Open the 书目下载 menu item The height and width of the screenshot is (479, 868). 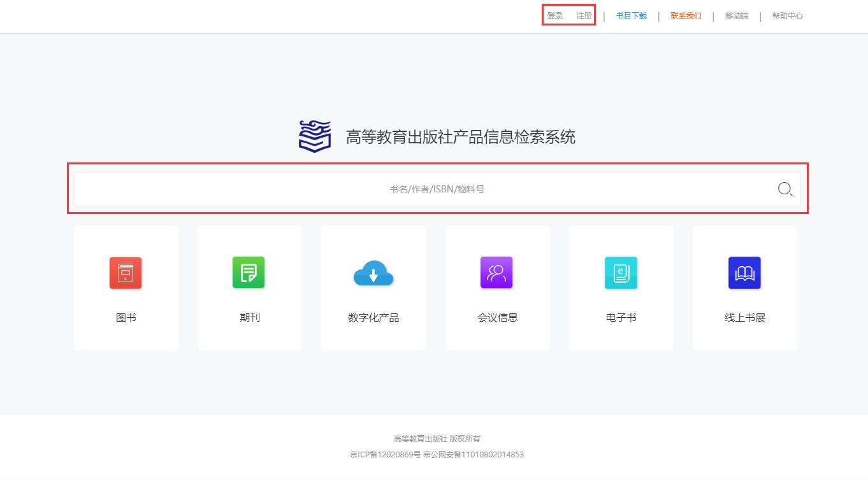coord(630,16)
